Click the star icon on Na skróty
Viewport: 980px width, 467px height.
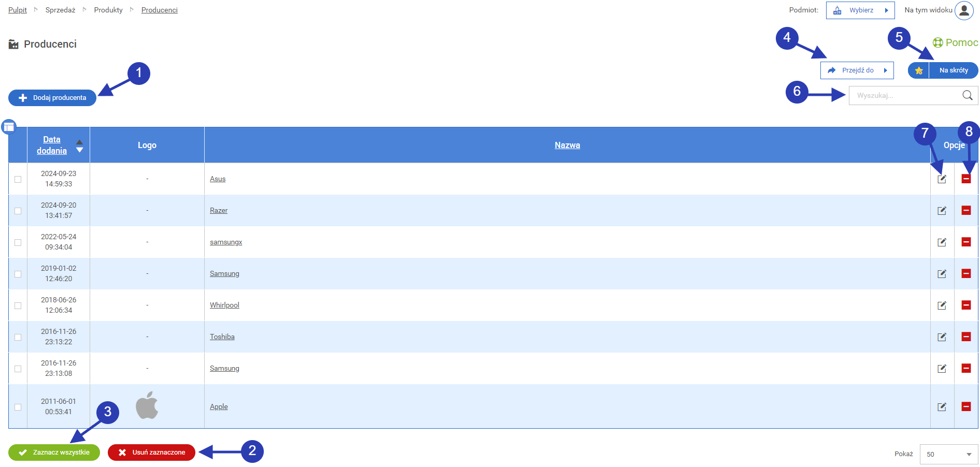click(x=919, y=70)
